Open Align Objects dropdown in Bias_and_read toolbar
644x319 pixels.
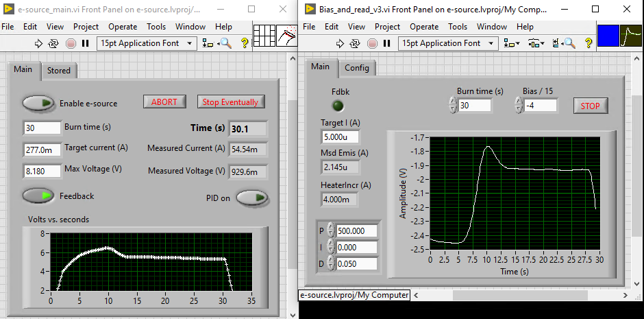pos(511,43)
